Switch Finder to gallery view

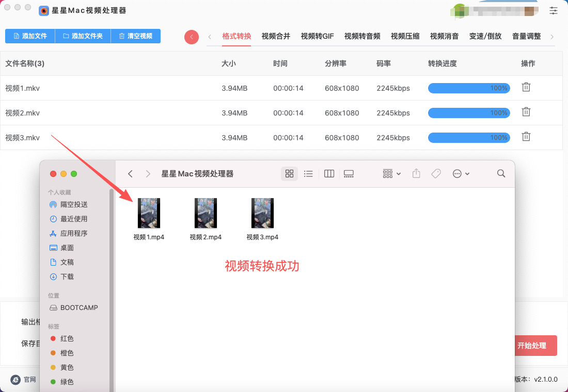[349, 174]
